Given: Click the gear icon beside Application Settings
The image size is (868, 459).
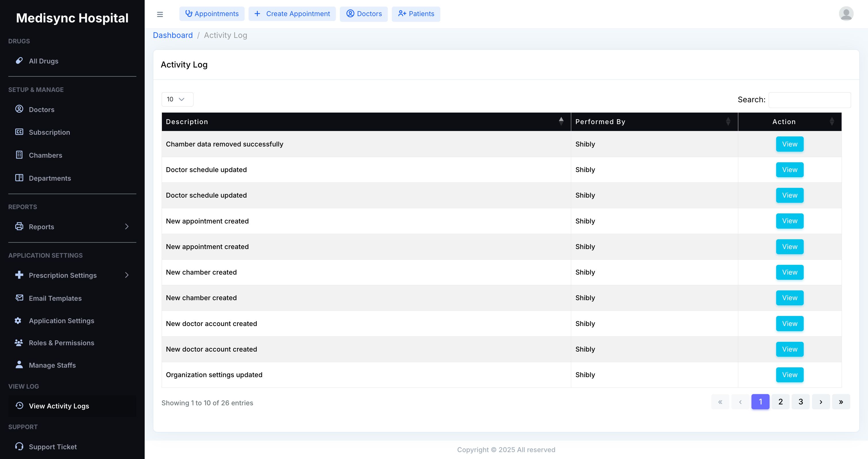Looking at the screenshot, I should pyautogui.click(x=18, y=320).
